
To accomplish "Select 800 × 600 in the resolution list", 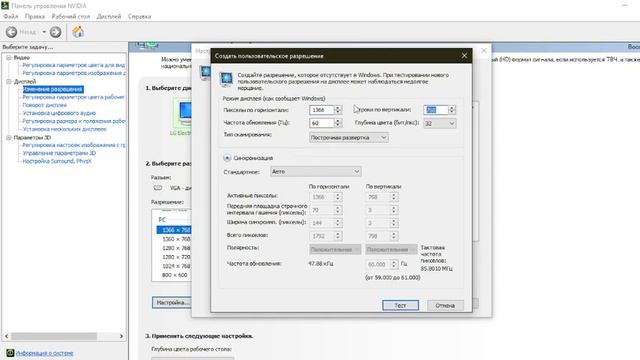I will pos(175,275).
